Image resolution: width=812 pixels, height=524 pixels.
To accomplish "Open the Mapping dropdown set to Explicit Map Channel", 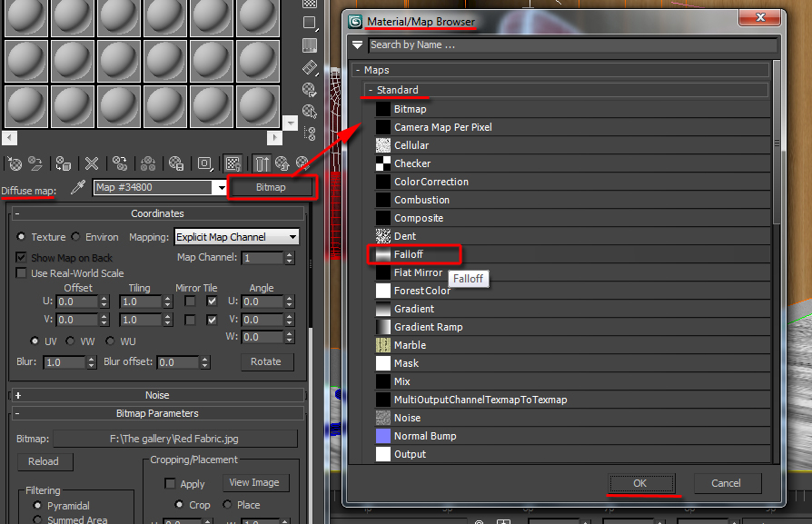I will tap(236, 236).
